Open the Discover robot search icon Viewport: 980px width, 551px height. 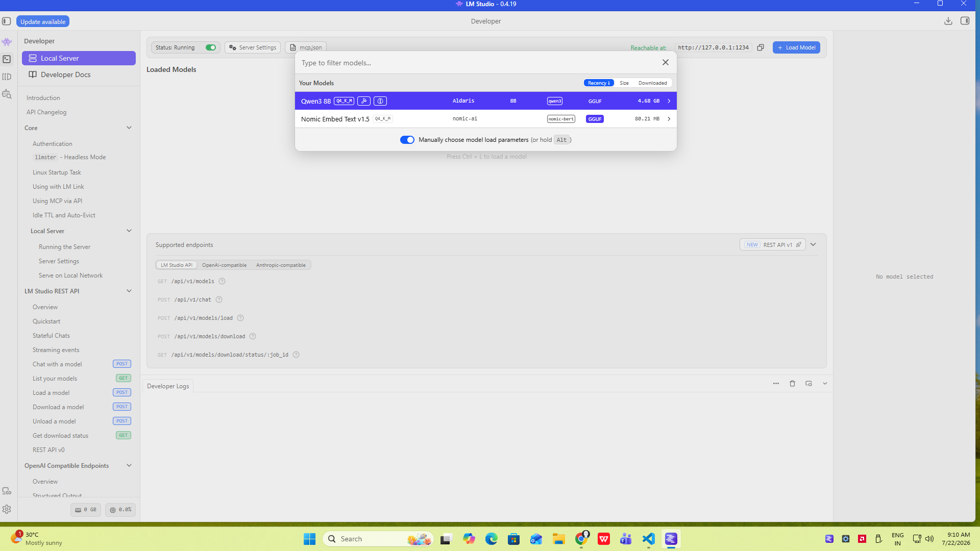[x=7, y=94]
